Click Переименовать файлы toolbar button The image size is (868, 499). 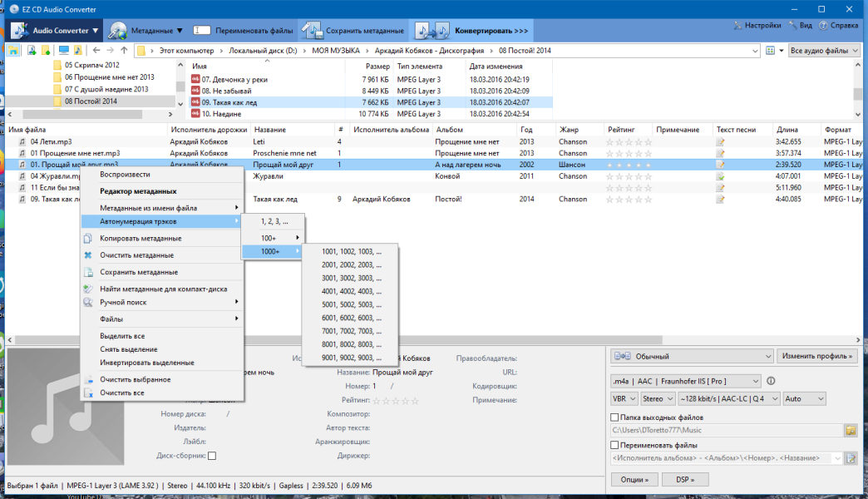[x=244, y=31]
